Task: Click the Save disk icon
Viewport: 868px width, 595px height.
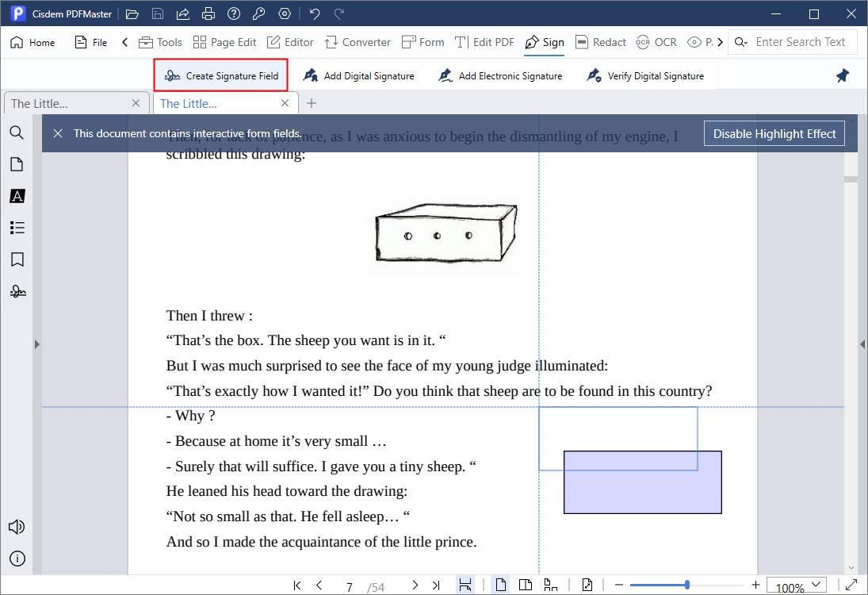Action: 158,13
